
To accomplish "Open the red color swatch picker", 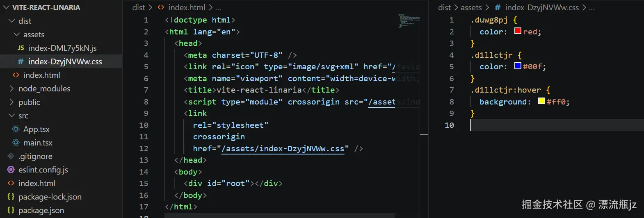I will tap(518, 31).
